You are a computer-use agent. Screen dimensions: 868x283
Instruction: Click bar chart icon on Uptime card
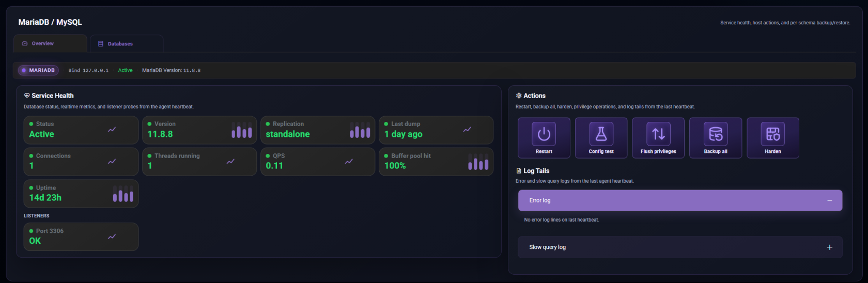click(x=123, y=194)
